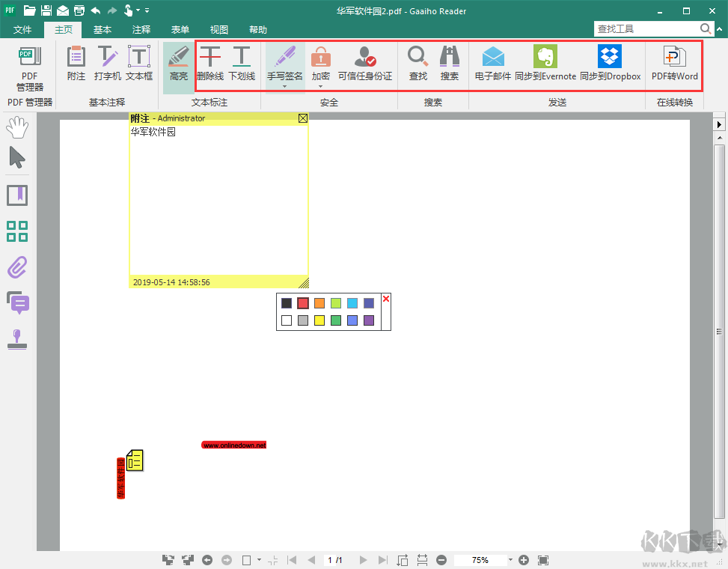This screenshot has width=728, height=569.
Task: Click the next page navigation button
Action: click(363, 559)
